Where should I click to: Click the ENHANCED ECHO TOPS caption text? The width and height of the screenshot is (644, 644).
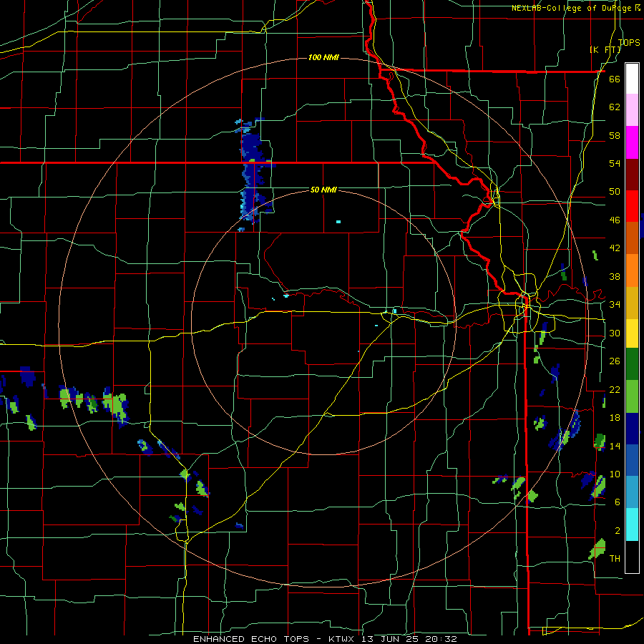(251, 639)
